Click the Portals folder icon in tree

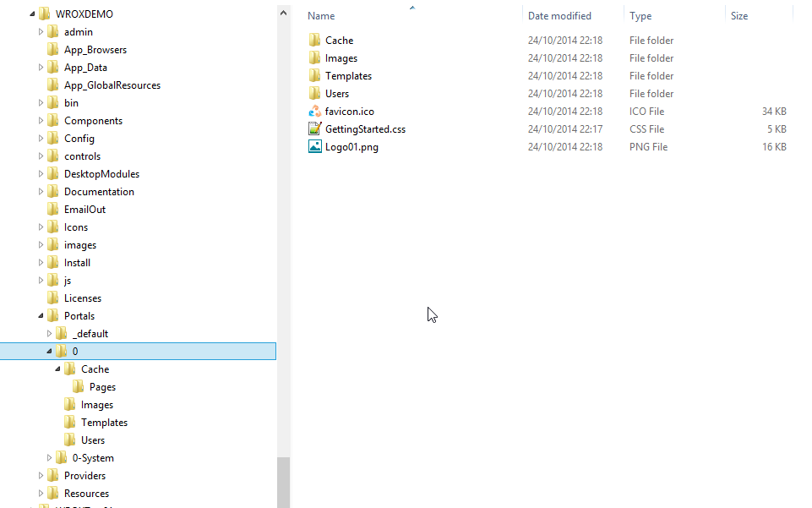click(53, 315)
